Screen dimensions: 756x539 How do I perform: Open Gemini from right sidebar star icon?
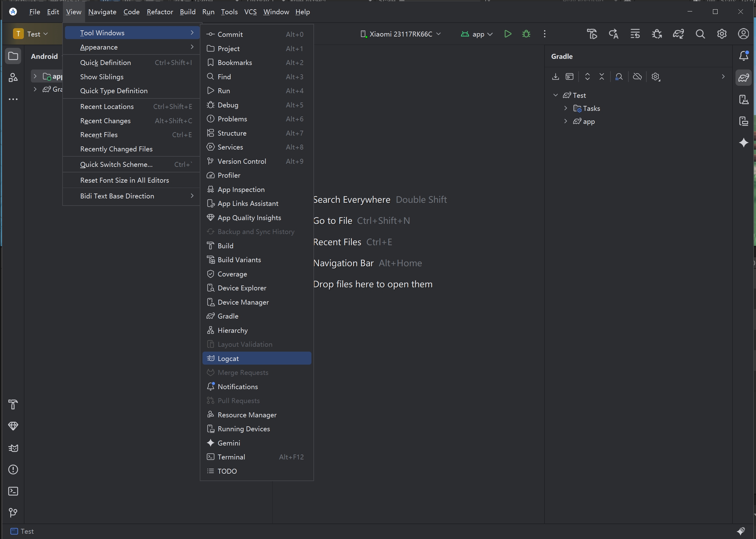(743, 143)
